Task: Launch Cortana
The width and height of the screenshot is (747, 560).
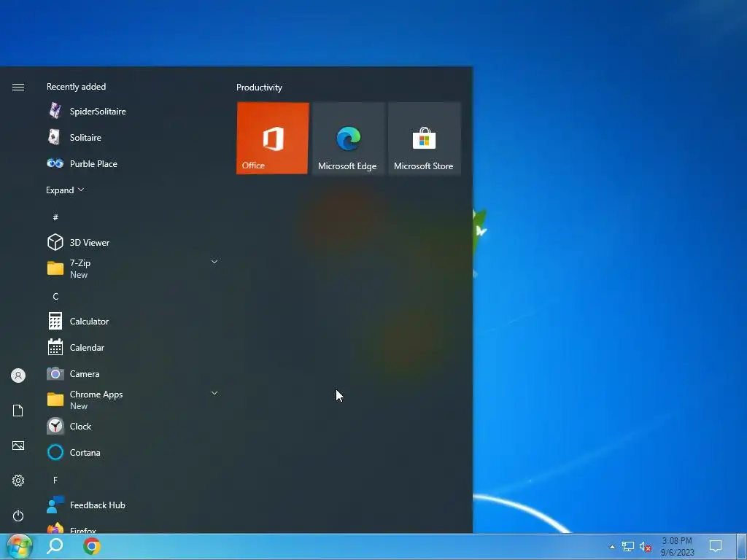Action: pos(133,452)
